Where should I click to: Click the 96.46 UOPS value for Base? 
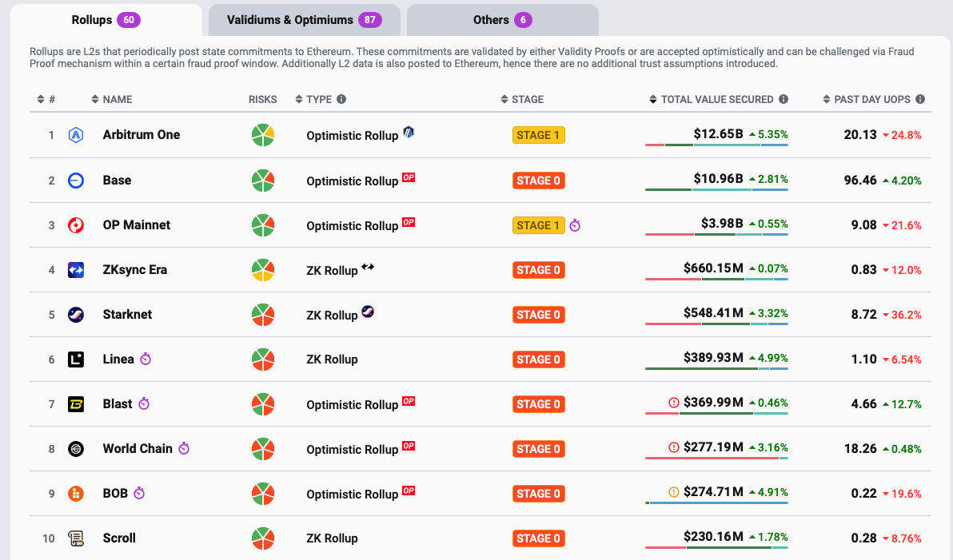point(860,181)
